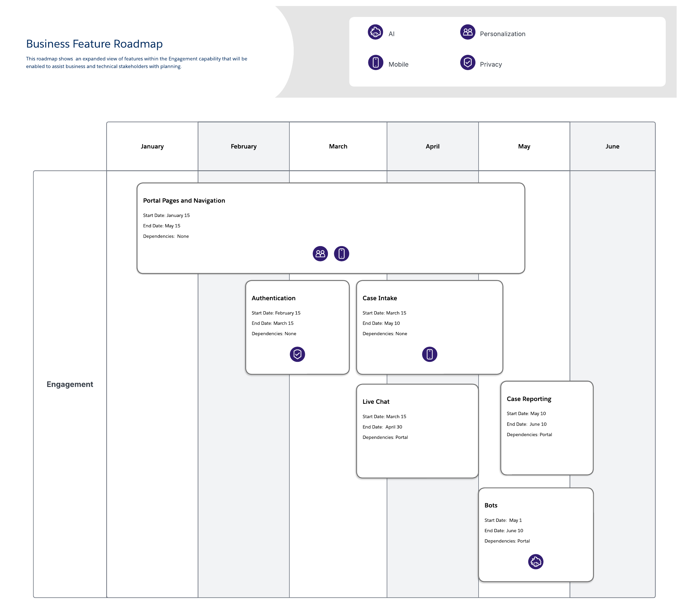Click the Mobile icon in the legend

tap(375, 62)
